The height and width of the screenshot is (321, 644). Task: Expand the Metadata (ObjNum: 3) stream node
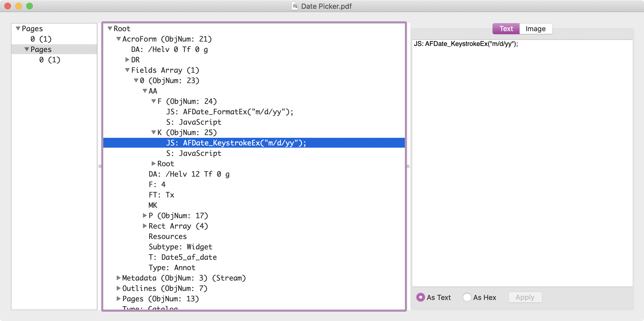(x=118, y=278)
